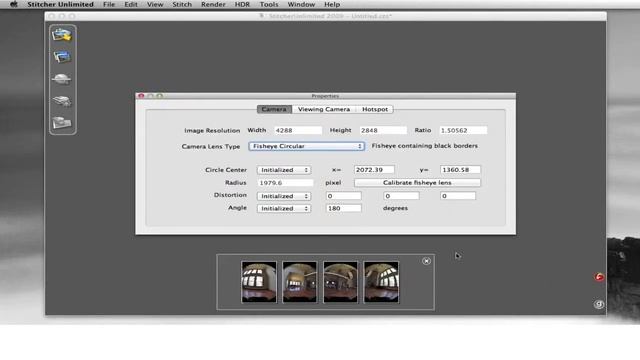Click the Ratio field
Image resolution: width=640 pixels, height=360 pixels.
pyautogui.click(x=463, y=131)
